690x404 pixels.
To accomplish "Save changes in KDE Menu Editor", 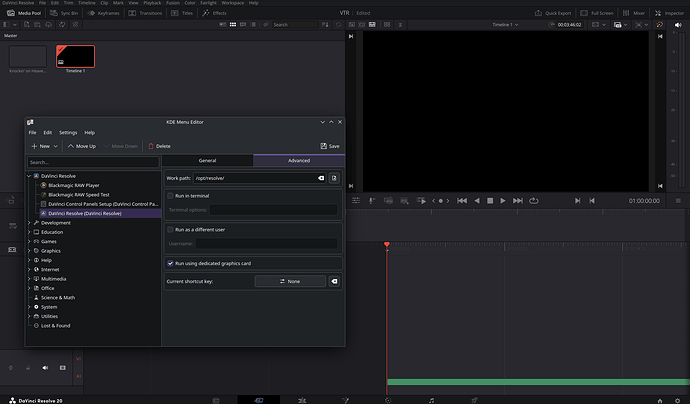I will [330, 146].
